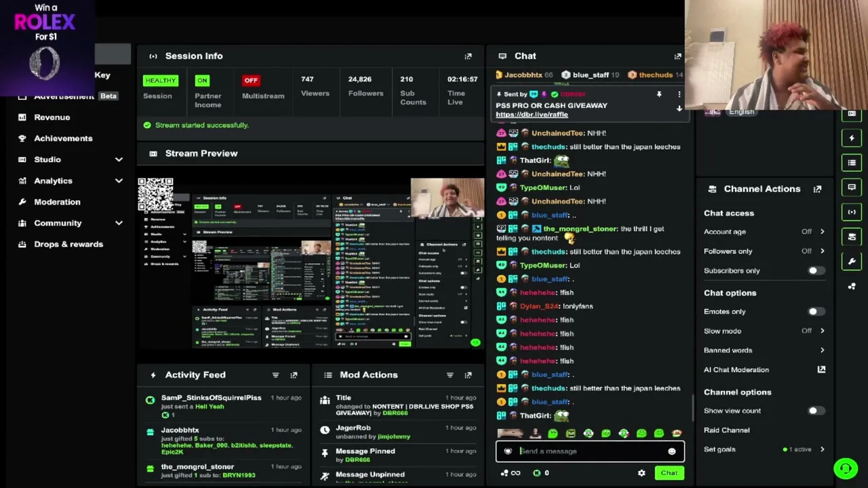The image size is (868, 488).
Task: Expand the Analytics sidebar section
Action: [119, 181]
